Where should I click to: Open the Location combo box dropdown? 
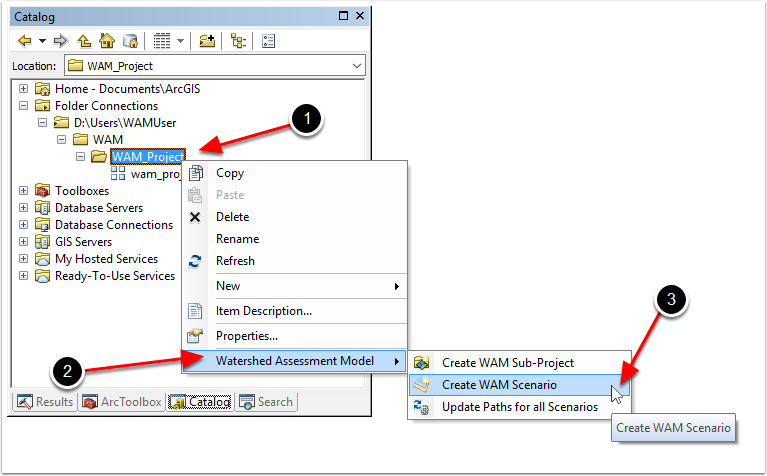coord(357,66)
